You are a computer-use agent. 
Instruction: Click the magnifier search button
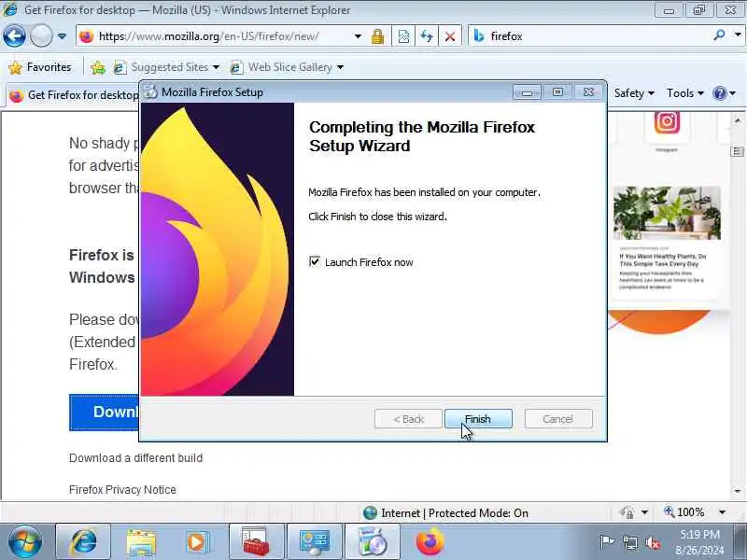[719, 35]
